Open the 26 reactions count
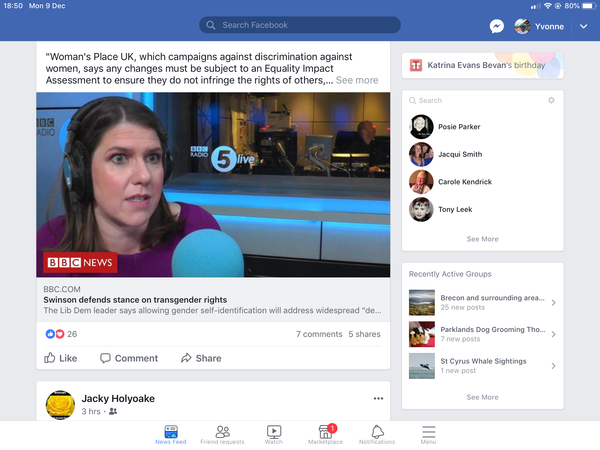This screenshot has width=600, height=450. tap(72, 334)
